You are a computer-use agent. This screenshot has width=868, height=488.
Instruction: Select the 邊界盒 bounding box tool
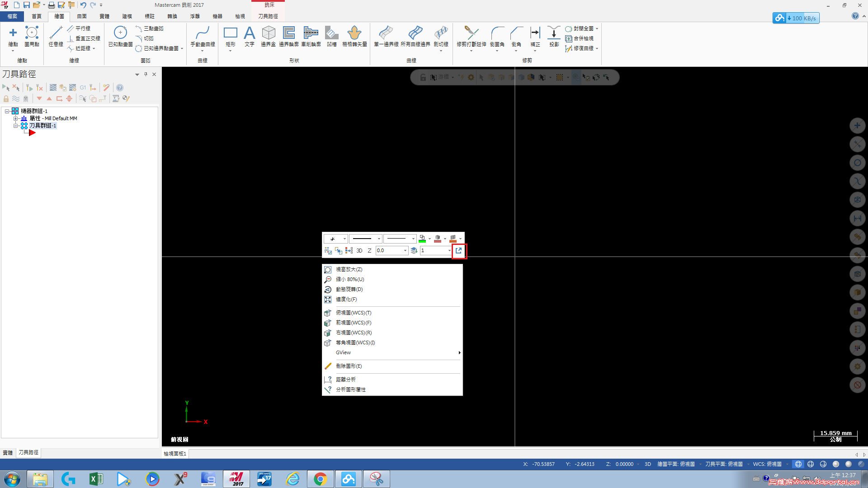(x=268, y=36)
